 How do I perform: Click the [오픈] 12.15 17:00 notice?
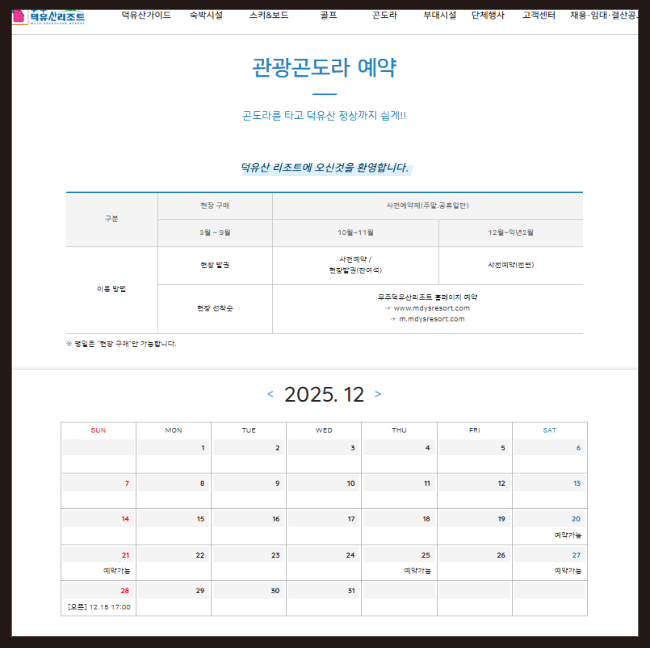click(x=99, y=607)
